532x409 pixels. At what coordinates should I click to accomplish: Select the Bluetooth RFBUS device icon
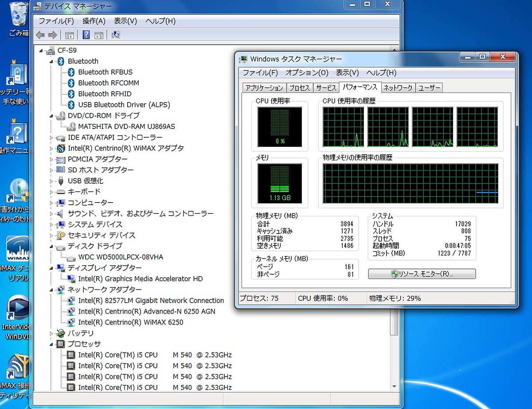tap(70, 72)
